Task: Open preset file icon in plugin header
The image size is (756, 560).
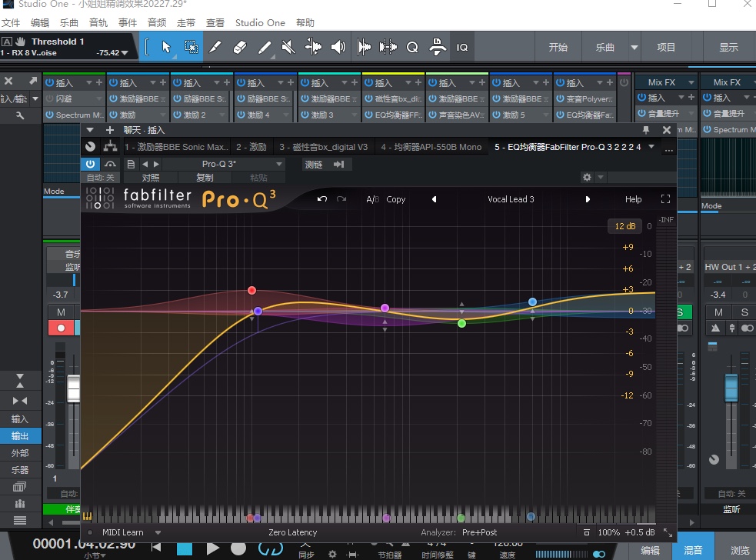Action: click(131, 164)
